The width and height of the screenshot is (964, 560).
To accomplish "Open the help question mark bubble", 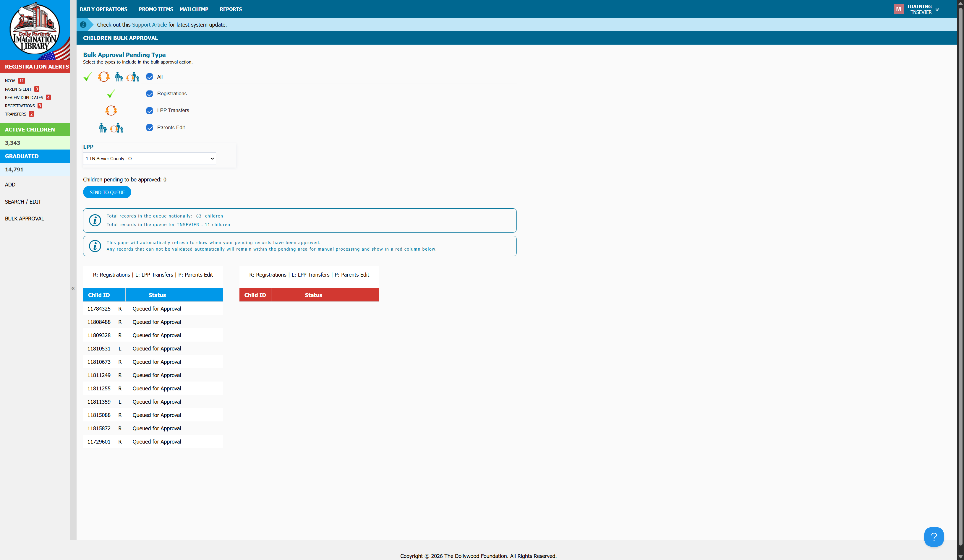I will (934, 537).
